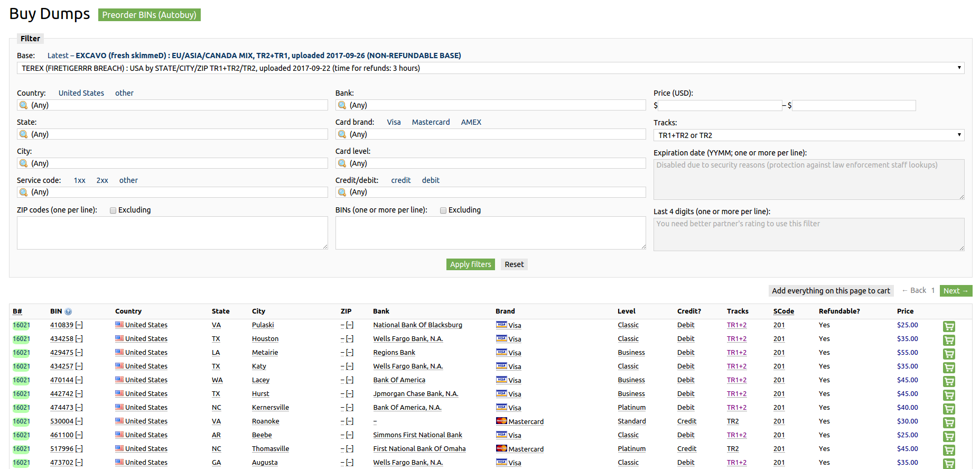Click the magnifier icon in the Service code field
Screen dimensions: 980x469
24,192
